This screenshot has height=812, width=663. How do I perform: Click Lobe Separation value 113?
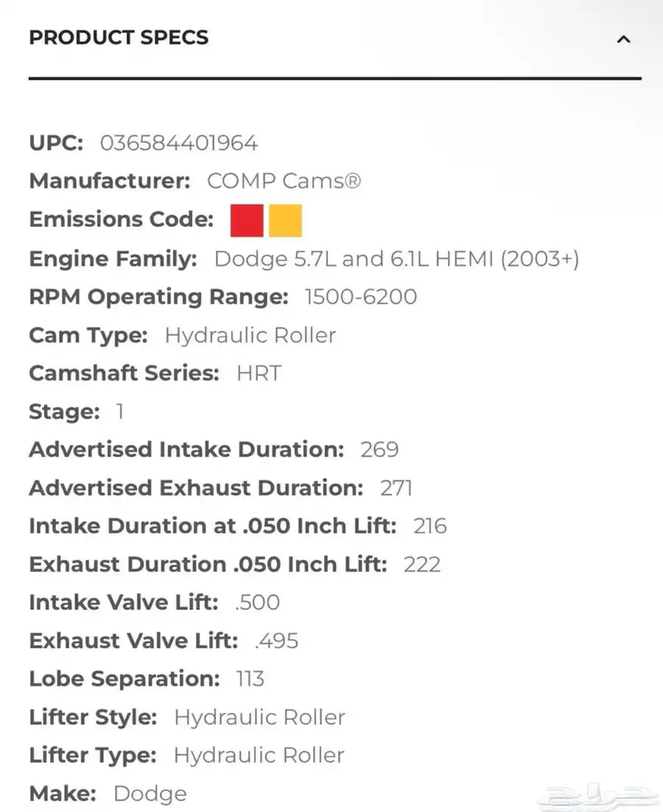(x=250, y=679)
